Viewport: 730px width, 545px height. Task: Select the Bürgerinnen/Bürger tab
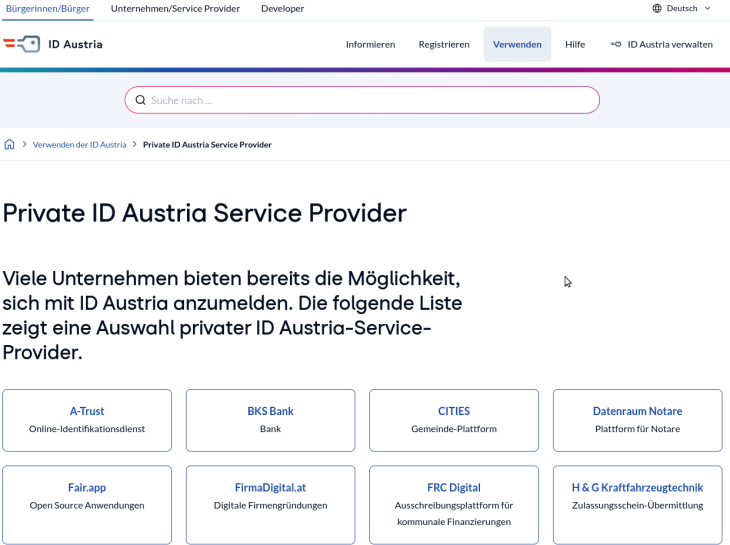(48, 8)
